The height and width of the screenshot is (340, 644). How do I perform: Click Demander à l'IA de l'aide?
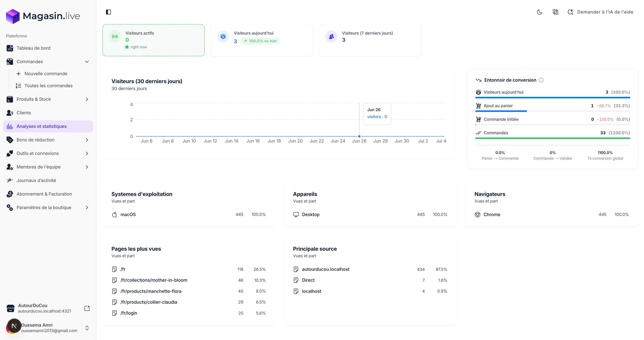[600, 12]
